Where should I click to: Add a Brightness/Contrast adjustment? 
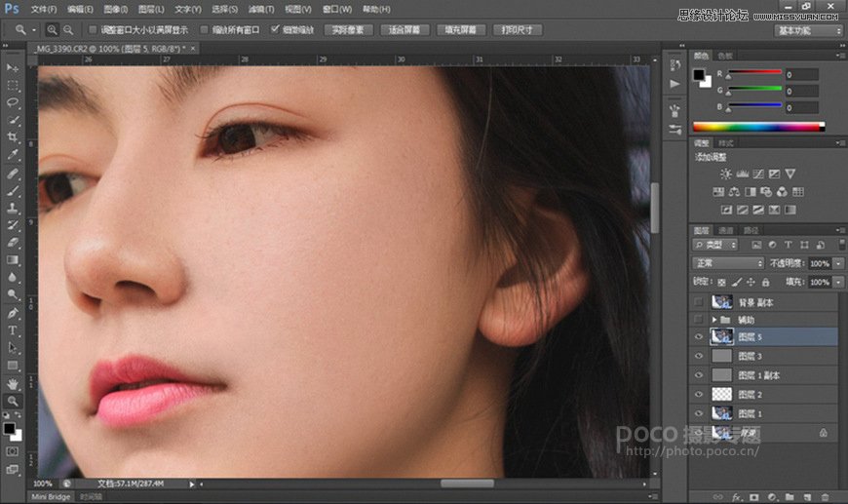pyautogui.click(x=726, y=174)
